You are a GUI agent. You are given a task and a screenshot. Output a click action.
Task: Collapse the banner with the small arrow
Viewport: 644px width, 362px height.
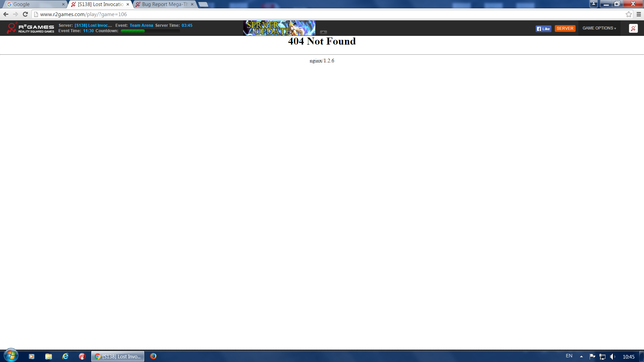(323, 32)
